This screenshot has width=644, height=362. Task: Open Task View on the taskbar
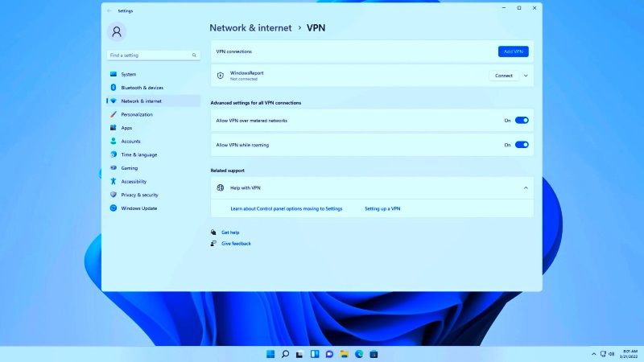tap(299, 354)
